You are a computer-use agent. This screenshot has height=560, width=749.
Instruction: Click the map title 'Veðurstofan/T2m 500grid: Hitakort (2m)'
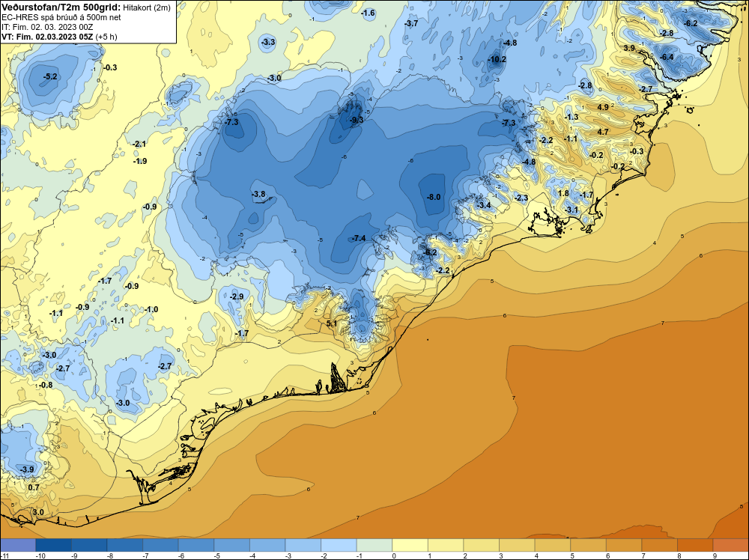coord(86,7)
